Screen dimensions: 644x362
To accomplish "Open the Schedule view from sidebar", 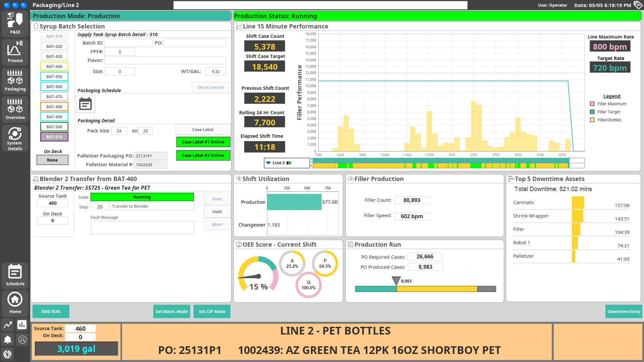I will 15,275.
